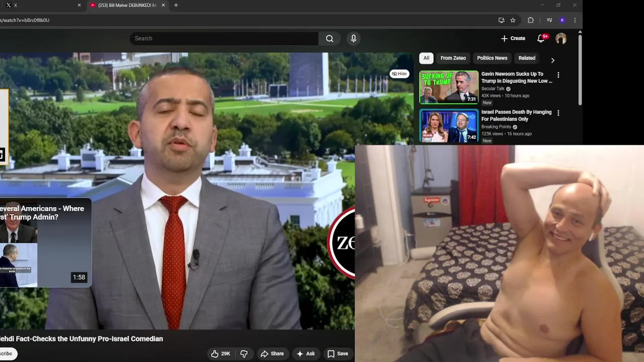This screenshot has height=362, width=644.
Task: Open Israel Passes Death By Hanging title
Action: click(x=516, y=116)
